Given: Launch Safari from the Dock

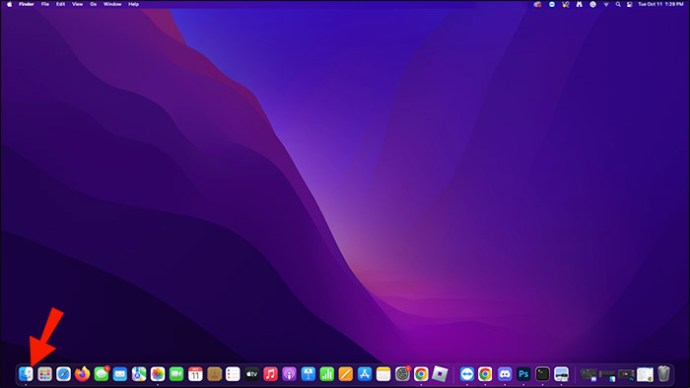Looking at the screenshot, I should pyautogui.click(x=63, y=374).
